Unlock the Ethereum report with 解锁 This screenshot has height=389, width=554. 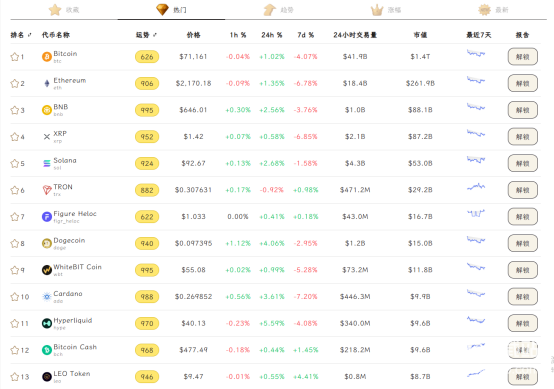click(523, 83)
